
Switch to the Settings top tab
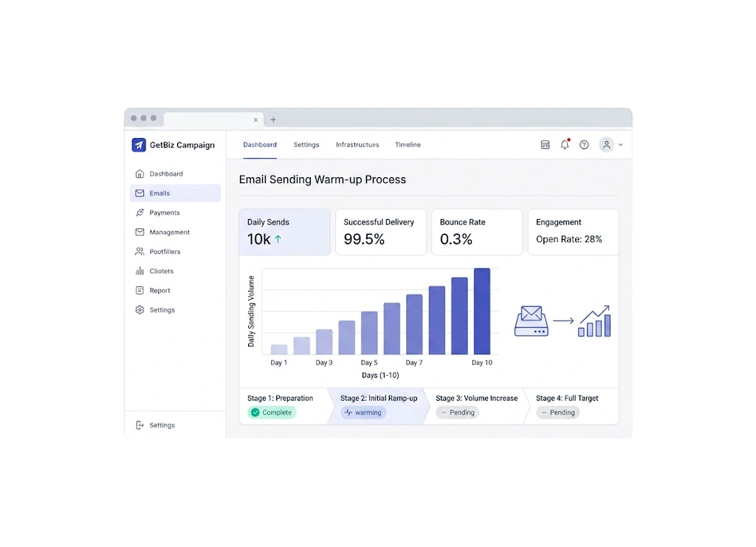[x=306, y=145]
